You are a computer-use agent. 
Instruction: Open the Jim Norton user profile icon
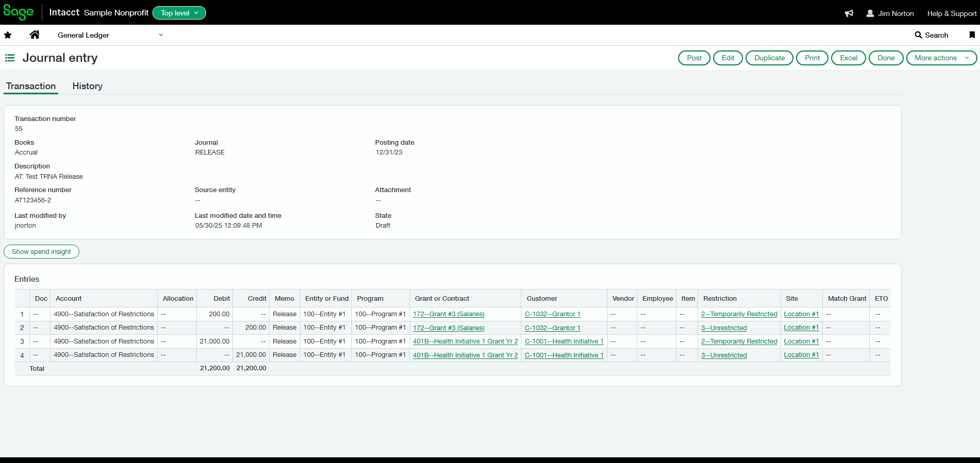(870, 13)
